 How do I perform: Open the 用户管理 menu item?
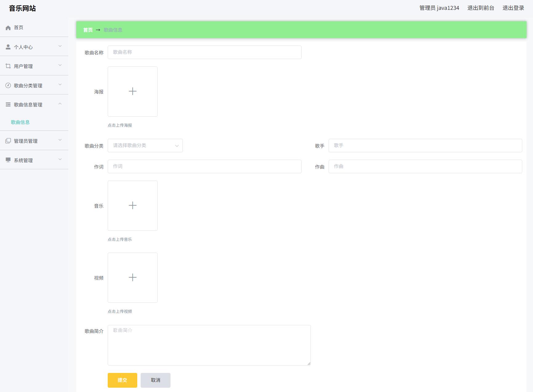[x=34, y=66]
